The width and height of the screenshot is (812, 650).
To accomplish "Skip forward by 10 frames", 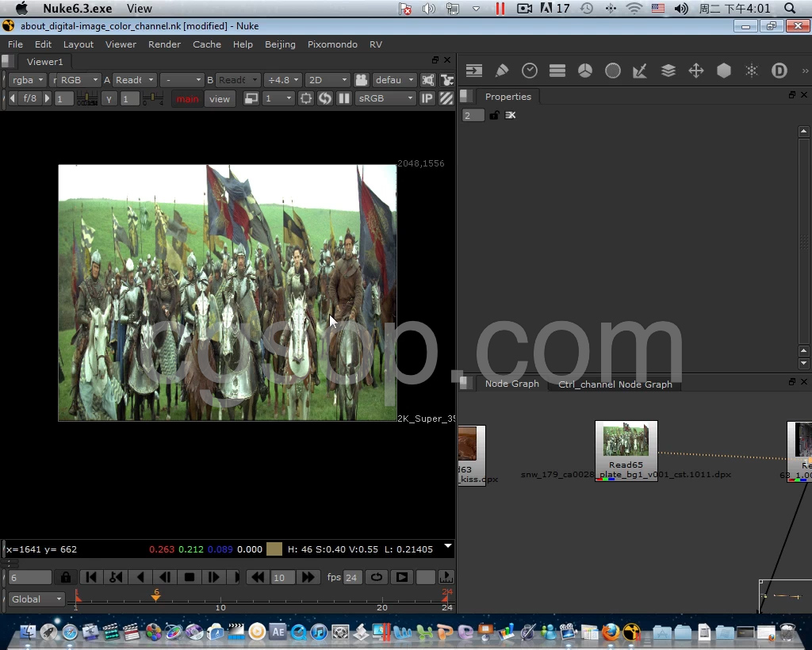I will click(x=308, y=577).
